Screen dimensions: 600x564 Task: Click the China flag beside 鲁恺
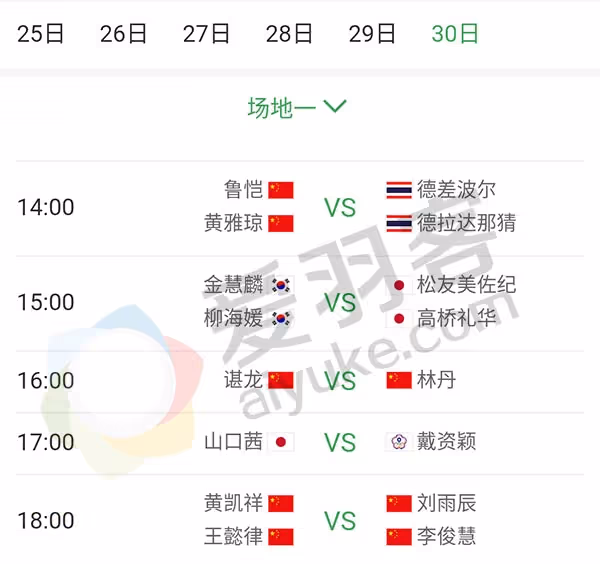pos(281,190)
